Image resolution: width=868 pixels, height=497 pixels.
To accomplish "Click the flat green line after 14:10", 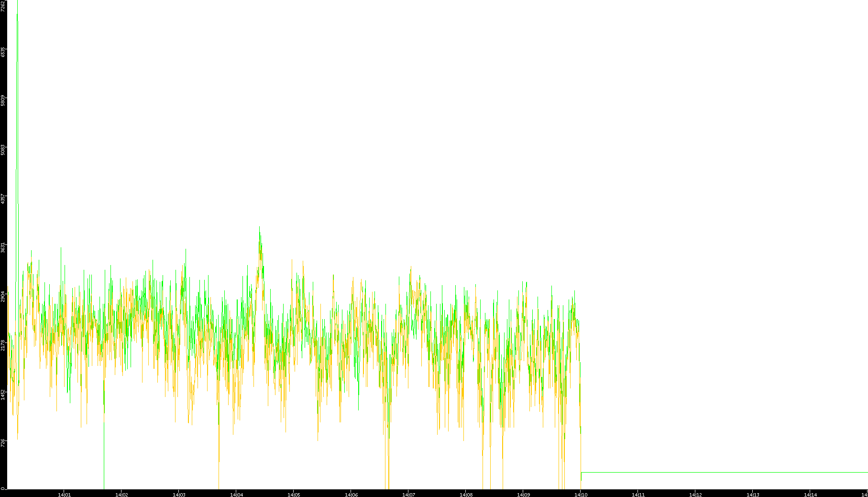I will pos(717,472).
